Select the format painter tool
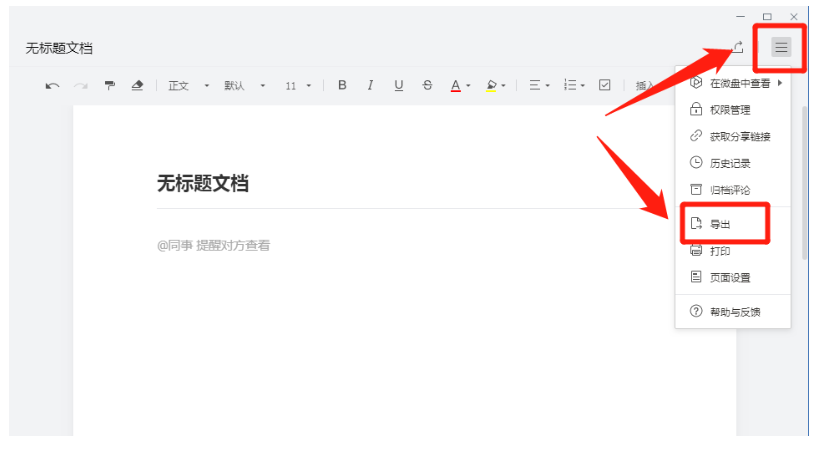The image size is (821, 452). (x=109, y=85)
